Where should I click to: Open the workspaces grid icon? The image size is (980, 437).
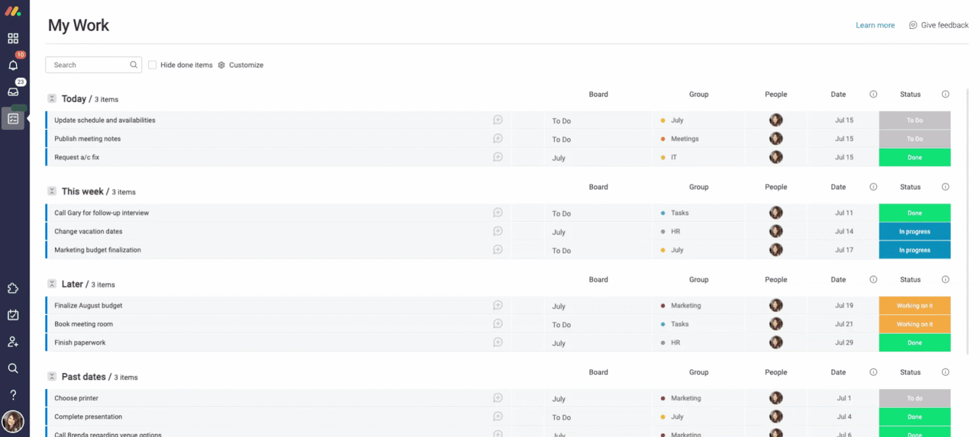tap(13, 39)
